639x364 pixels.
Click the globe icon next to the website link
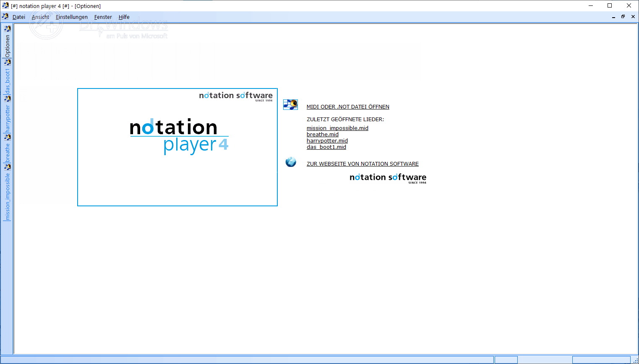pos(290,162)
